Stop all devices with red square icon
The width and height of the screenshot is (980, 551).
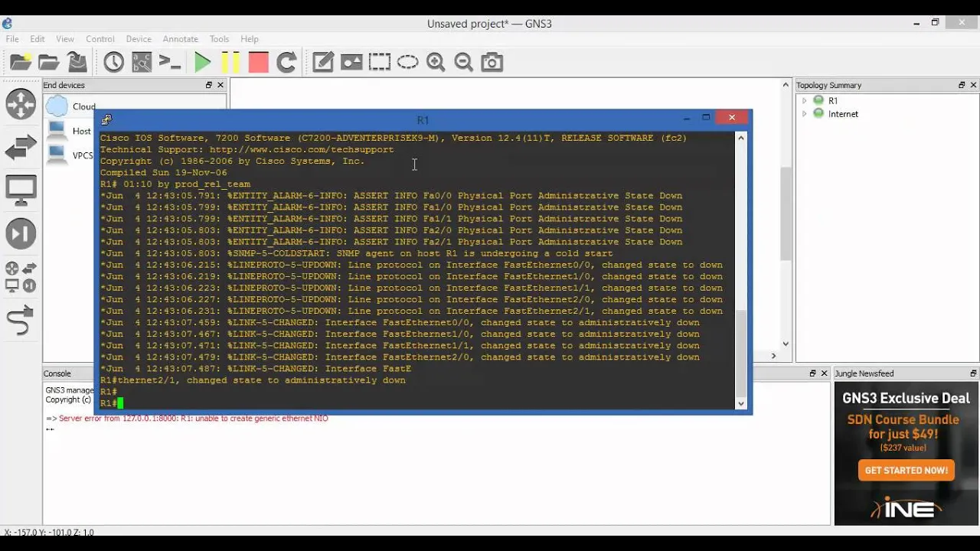click(259, 62)
